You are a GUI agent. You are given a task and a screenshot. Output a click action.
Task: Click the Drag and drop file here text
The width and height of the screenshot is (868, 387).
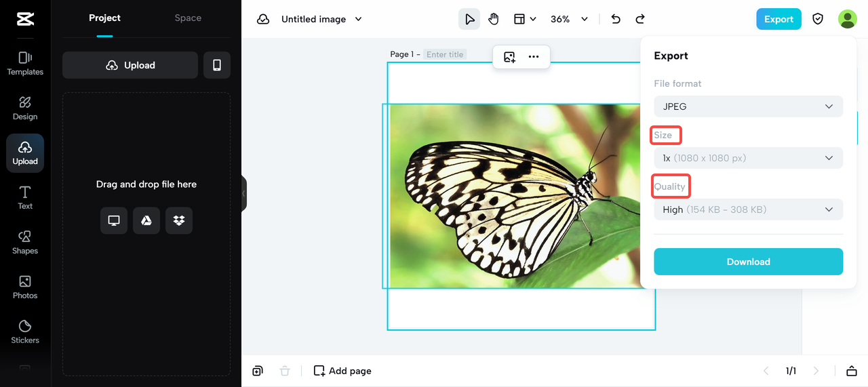coord(146,184)
